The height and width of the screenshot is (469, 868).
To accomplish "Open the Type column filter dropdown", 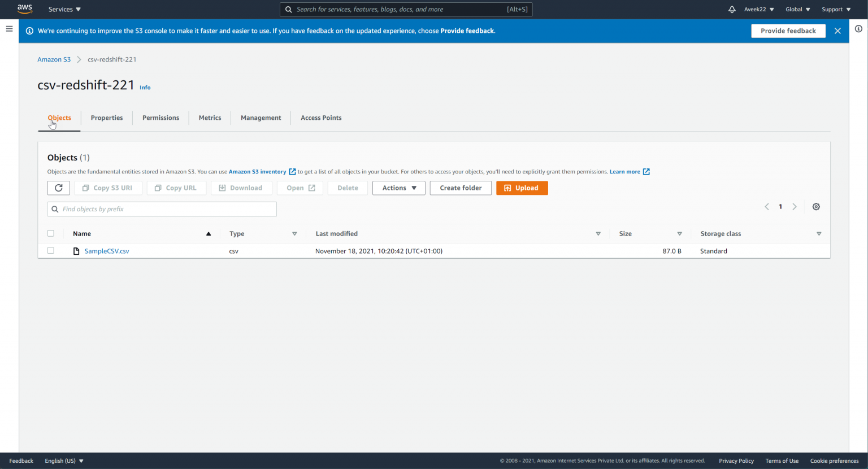I will 294,233.
